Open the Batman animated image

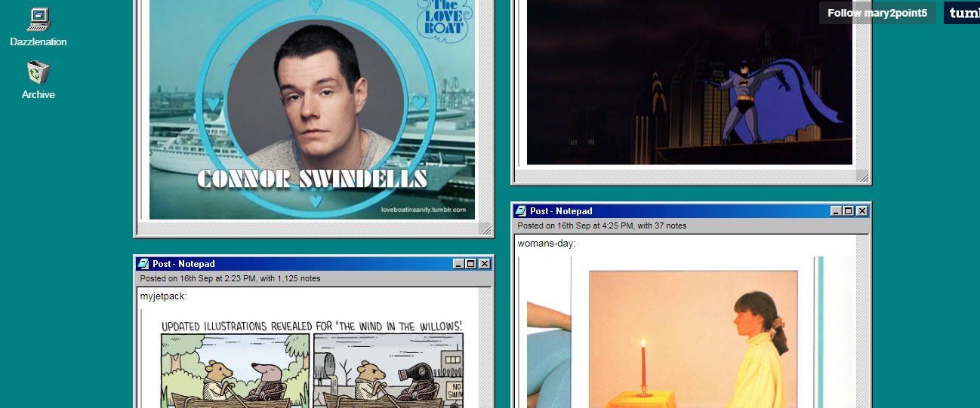click(689, 82)
